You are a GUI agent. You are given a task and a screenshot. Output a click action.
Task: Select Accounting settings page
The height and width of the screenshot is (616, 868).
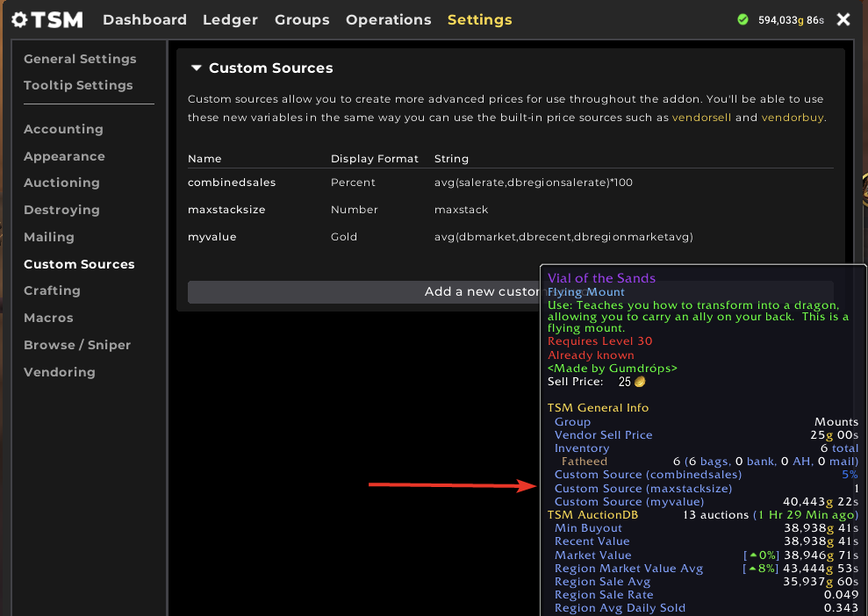coord(63,129)
